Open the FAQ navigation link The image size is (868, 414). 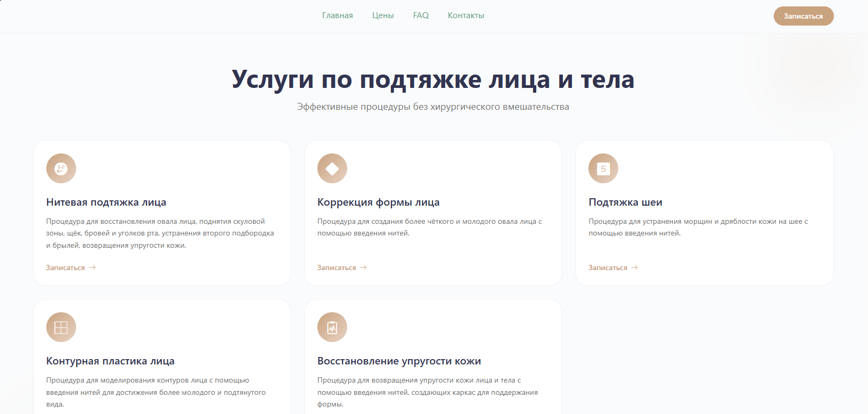click(421, 15)
